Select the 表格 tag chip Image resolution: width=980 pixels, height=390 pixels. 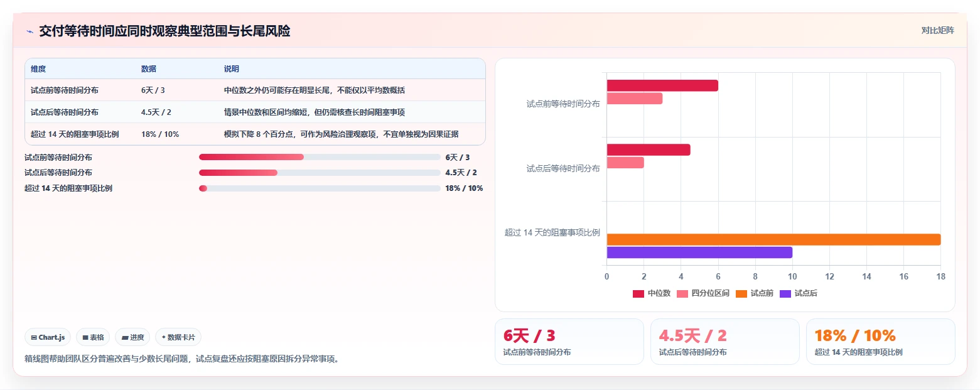coord(93,337)
